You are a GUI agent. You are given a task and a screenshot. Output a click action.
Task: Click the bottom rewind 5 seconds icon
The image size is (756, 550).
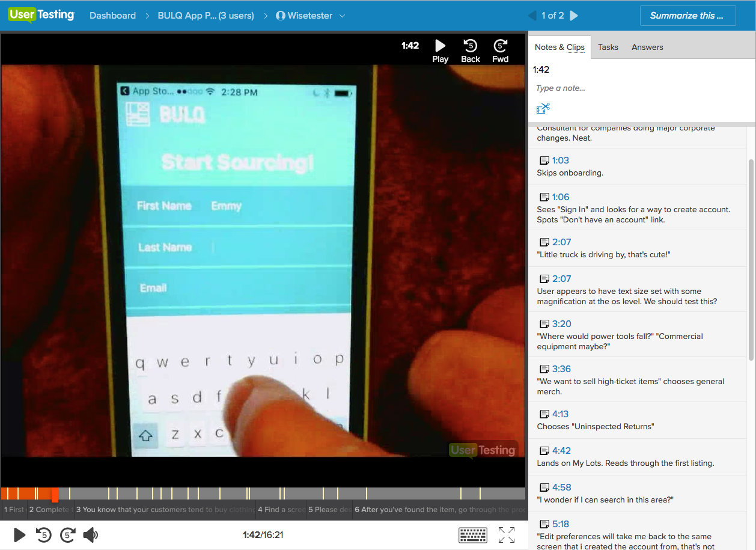pyautogui.click(x=43, y=534)
